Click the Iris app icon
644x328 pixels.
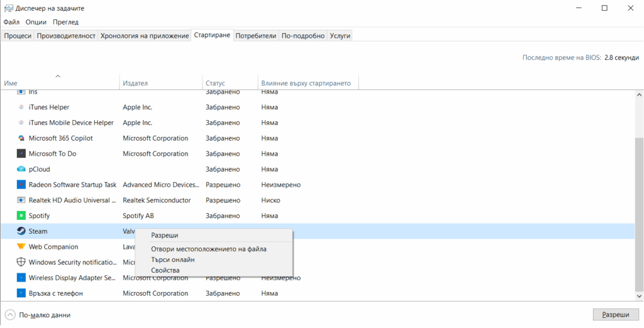click(x=21, y=92)
